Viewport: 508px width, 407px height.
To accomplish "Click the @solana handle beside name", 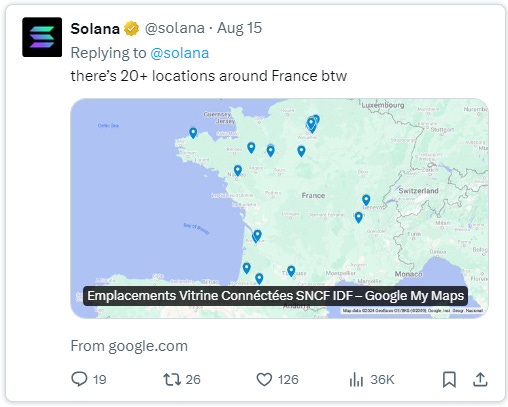I will tap(175, 28).
